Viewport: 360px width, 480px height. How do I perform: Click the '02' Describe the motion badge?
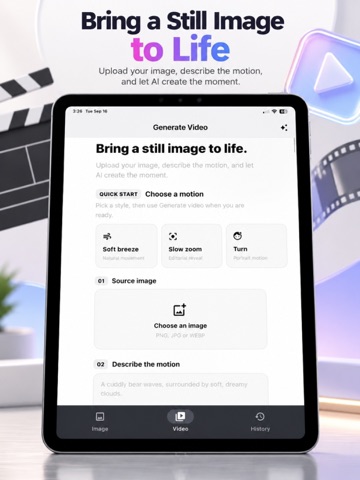pos(101,364)
